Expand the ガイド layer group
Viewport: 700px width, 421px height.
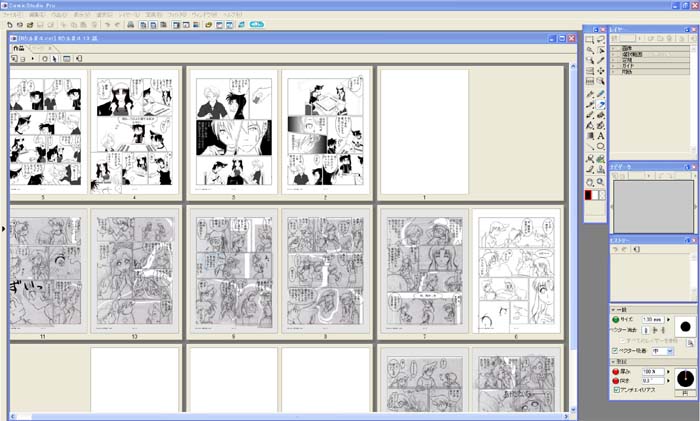[614, 66]
